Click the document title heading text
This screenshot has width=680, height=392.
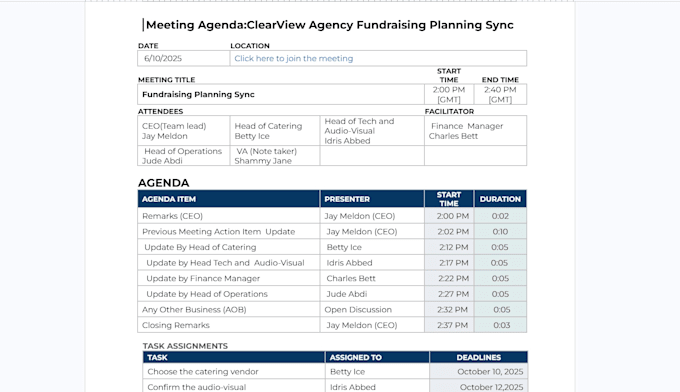coord(330,25)
